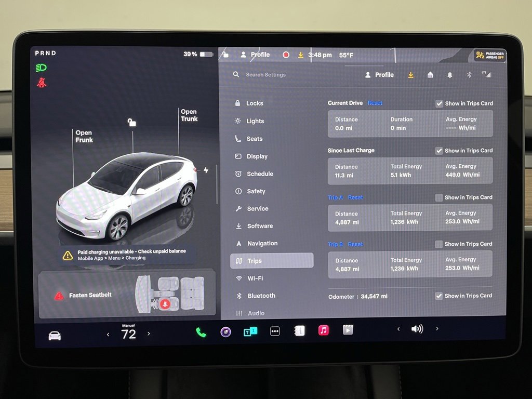Screen dimensions: 532x399
Task: Disable Show in Trips Card for Current Drive
Action: click(439, 103)
